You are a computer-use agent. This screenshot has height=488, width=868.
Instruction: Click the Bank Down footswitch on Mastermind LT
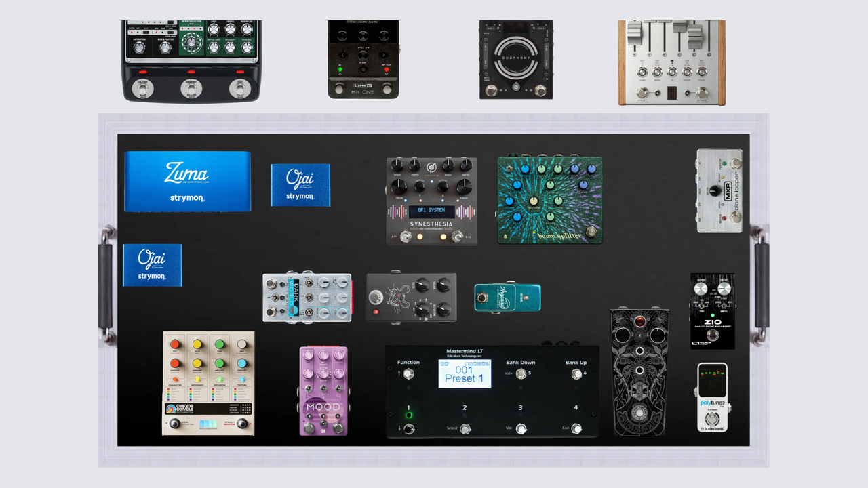point(521,373)
